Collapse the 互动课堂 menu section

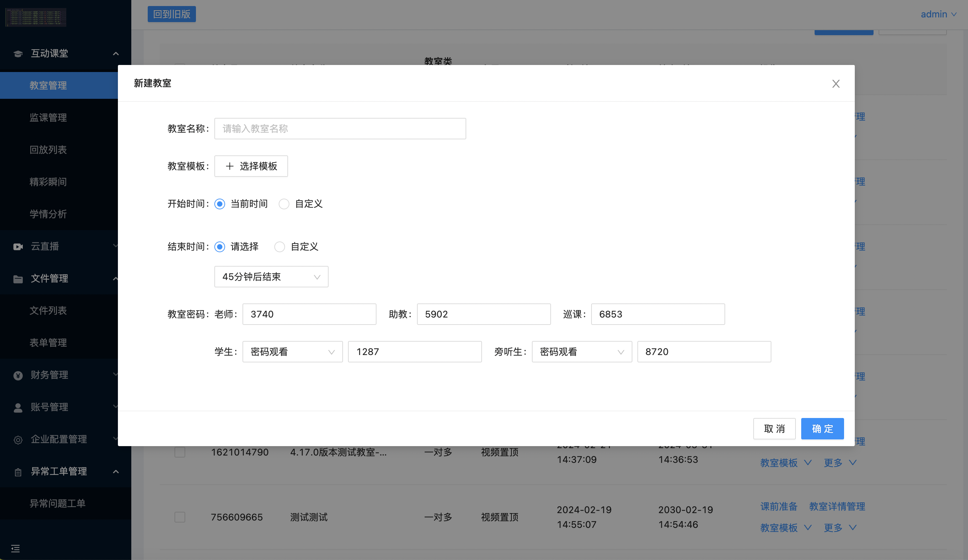[x=116, y=53]
